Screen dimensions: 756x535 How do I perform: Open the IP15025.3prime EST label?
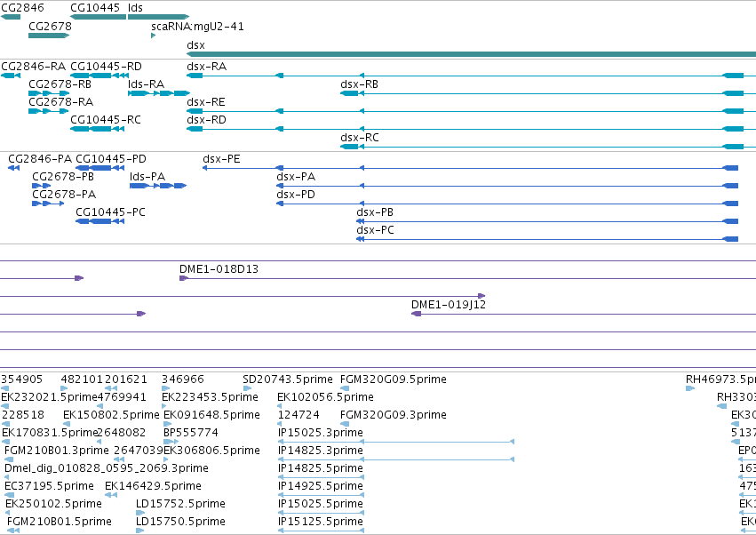click(321, 433)
